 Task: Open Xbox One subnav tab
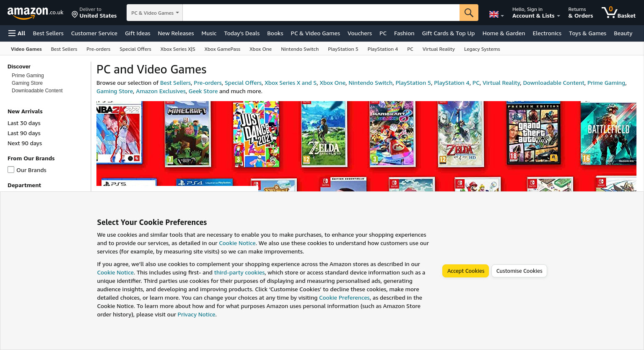[260, 49]
